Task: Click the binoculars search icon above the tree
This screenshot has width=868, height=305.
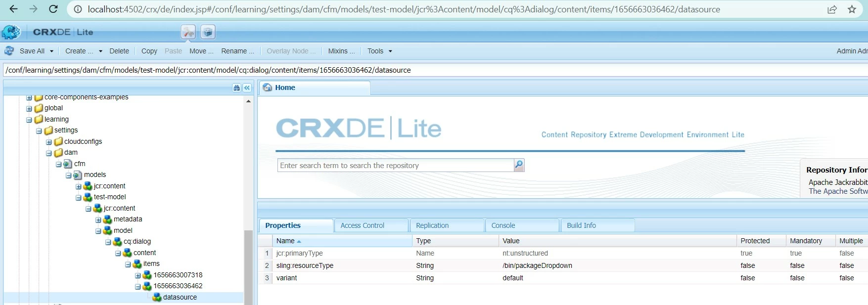Action: (x=236, y=87)
